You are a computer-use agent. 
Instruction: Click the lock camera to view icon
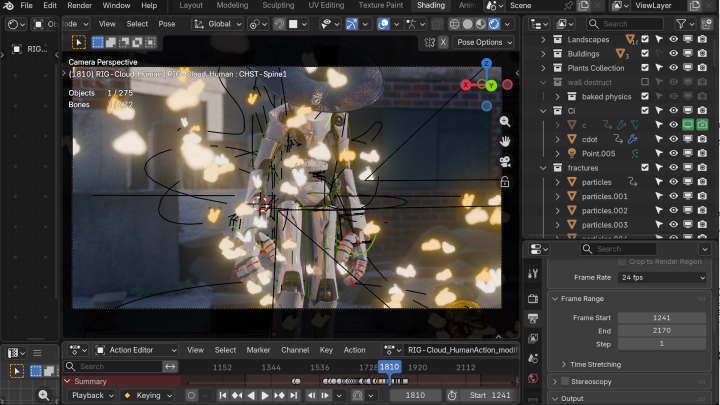pyautogui.click(x=505, y=182)
